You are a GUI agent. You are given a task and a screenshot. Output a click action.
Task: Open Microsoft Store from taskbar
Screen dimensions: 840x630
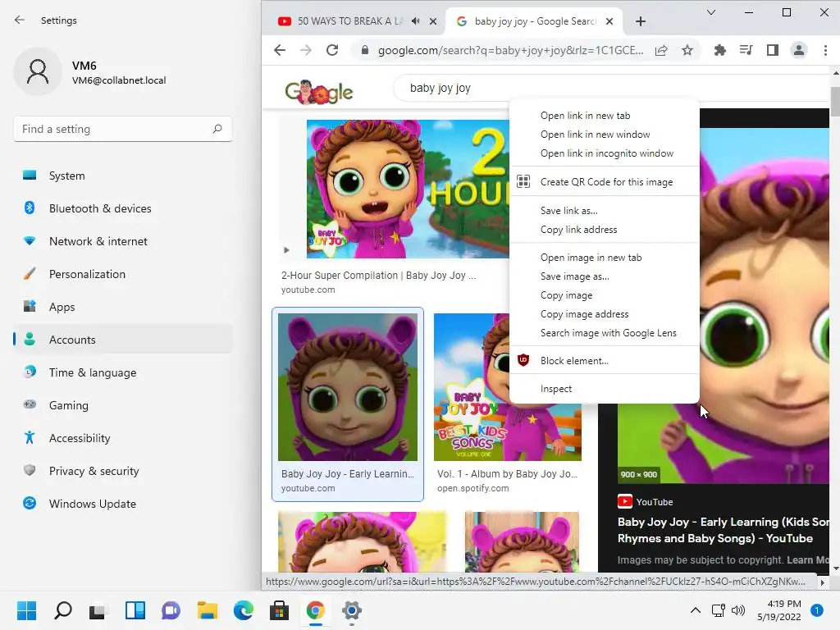279,610
